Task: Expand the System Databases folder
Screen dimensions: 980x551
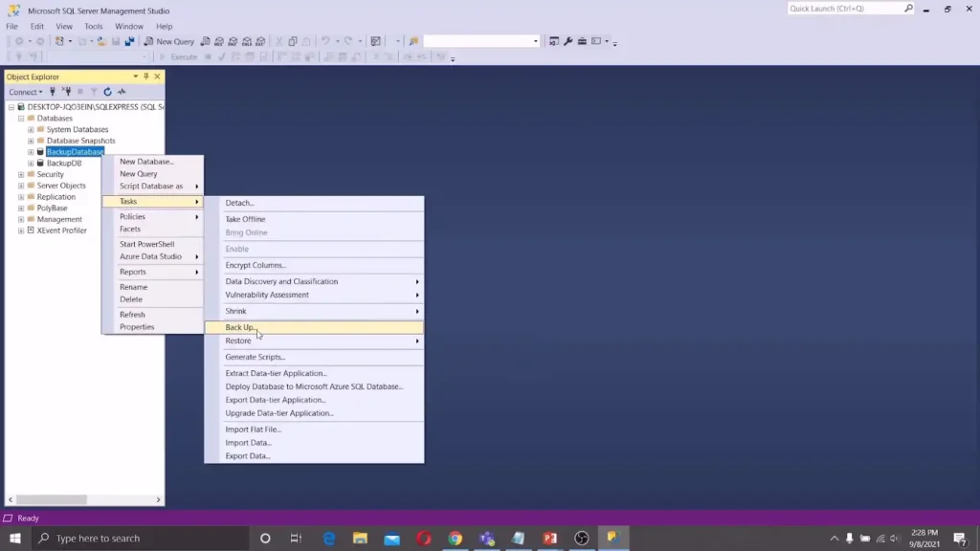Action: pos(31,129)
